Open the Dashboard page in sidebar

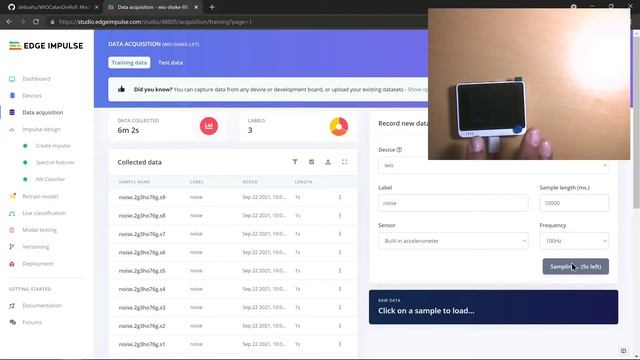(x=36, y=79)
